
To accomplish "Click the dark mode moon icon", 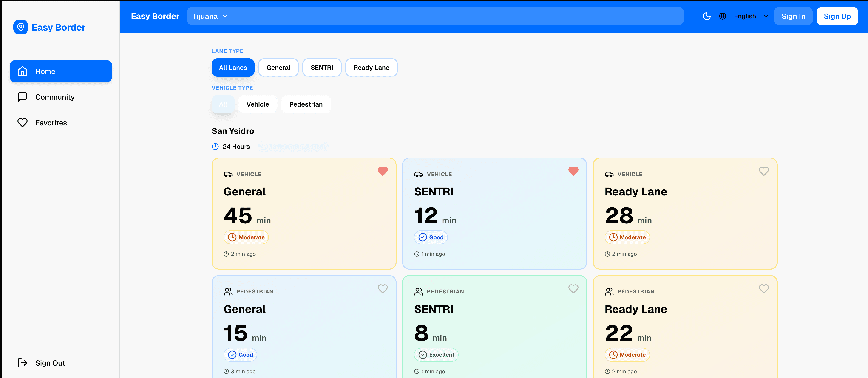I will click(706, 16).
